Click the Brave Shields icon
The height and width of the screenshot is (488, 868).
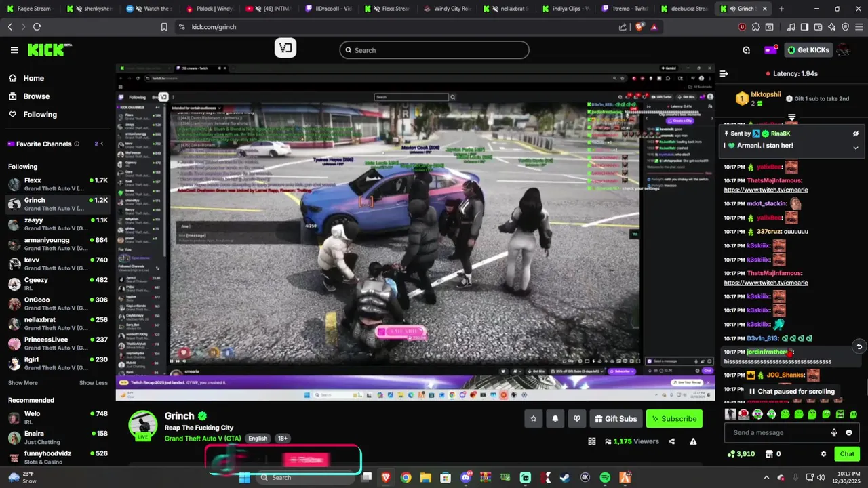(x=639, y=27)
